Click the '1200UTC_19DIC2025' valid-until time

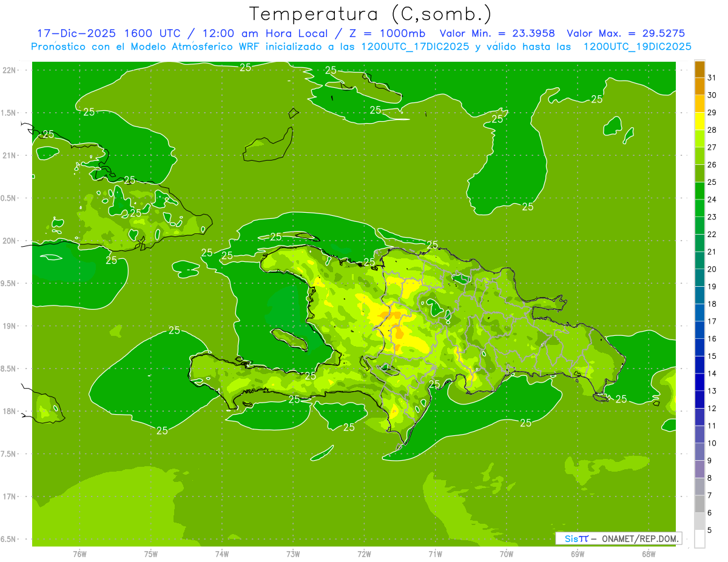click(x=637, y=47)
